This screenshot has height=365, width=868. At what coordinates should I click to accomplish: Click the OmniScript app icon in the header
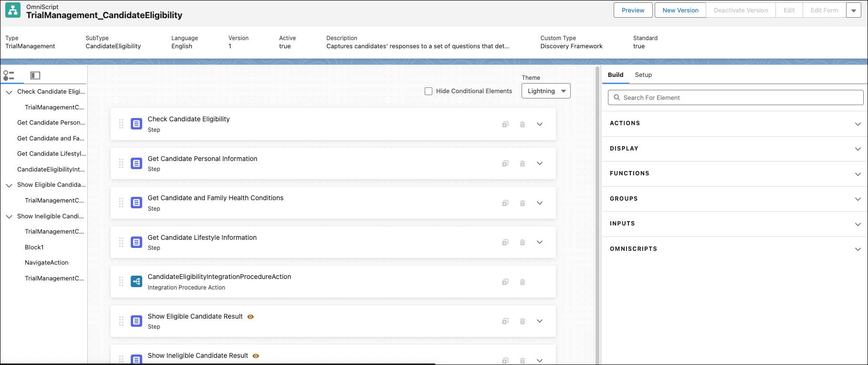(13, 11)
